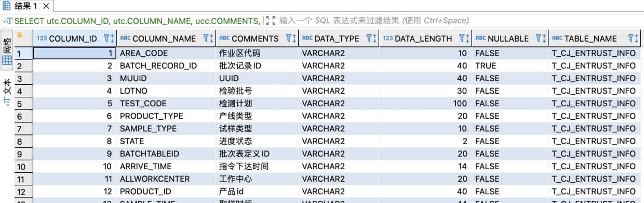Open filter menu for DATA_LENGTH column
Image resolution: width=644 pixels, height=203 pixels.
click(x=464, y=39)
